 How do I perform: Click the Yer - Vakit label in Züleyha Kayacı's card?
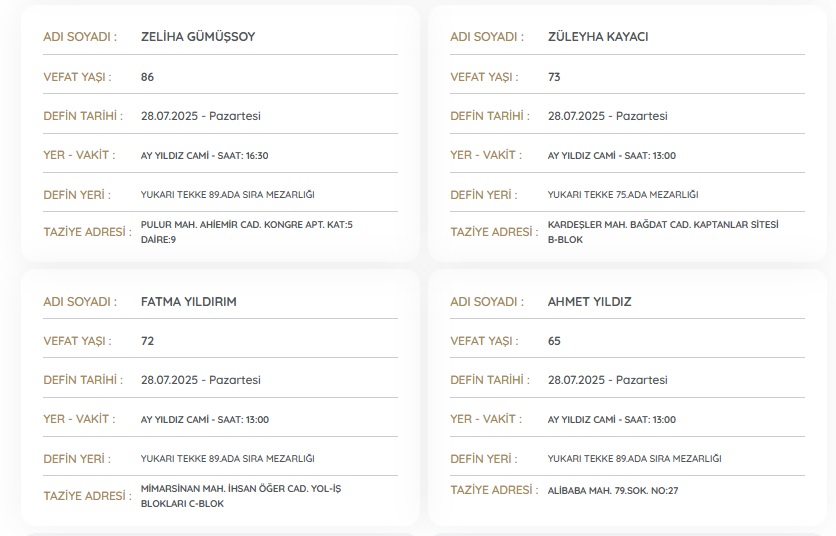pos(483,155)
